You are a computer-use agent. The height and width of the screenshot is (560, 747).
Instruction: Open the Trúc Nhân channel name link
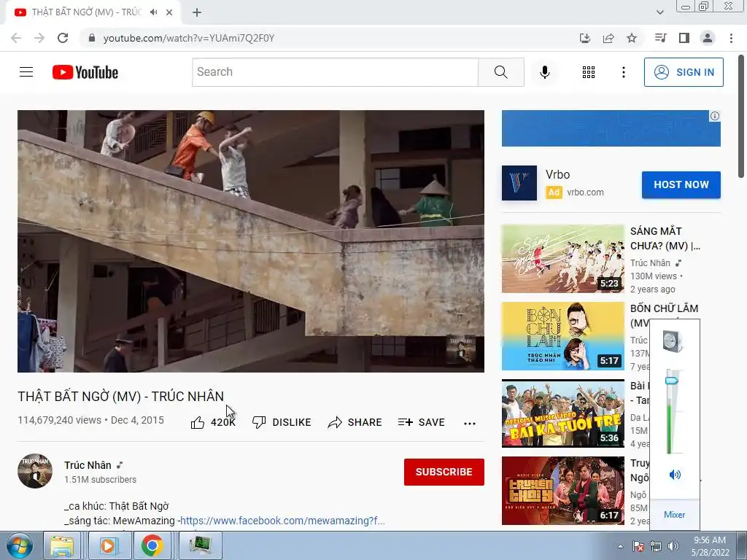[88, 465]
